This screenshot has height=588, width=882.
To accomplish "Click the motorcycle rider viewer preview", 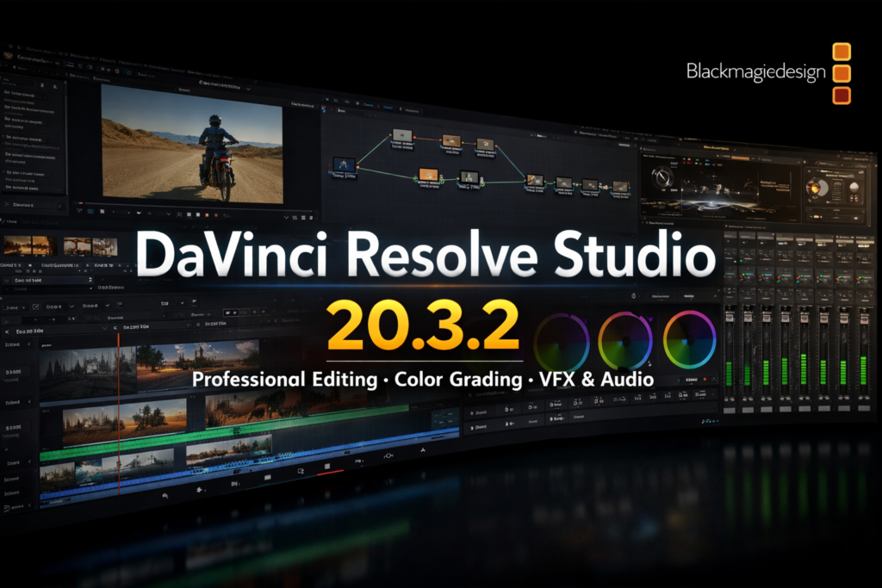I will [x=192, y=142].
